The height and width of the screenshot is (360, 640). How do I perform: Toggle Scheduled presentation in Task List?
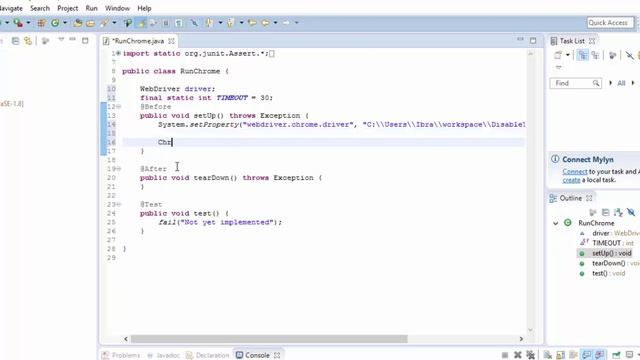pyautogui.click(x=596, y=55)
